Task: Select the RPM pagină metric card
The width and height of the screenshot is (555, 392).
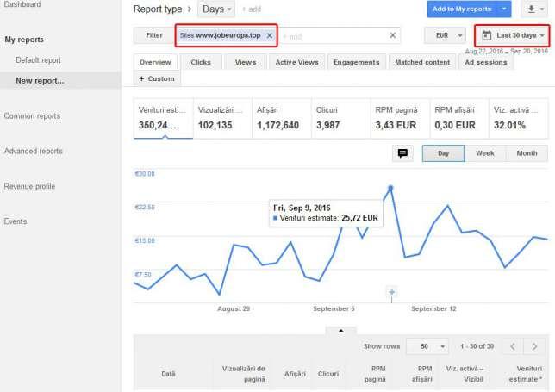Action: pyautogui.click(x=400, y=119)
